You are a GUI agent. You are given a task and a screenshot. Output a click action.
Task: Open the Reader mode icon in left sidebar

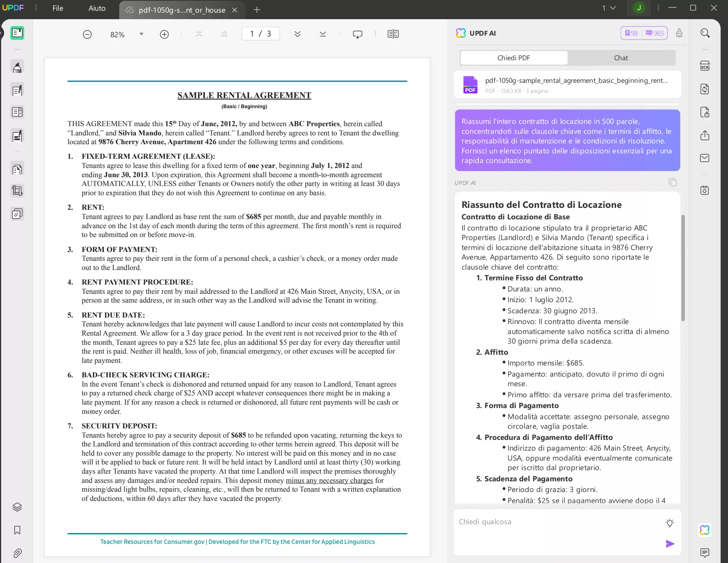pyautogui.click(x=17, y=33)
